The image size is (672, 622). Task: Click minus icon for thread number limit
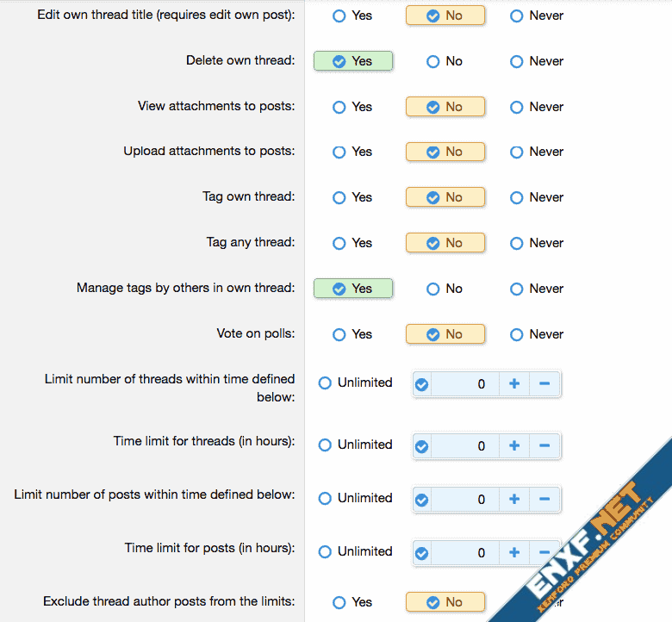point(544,384)
